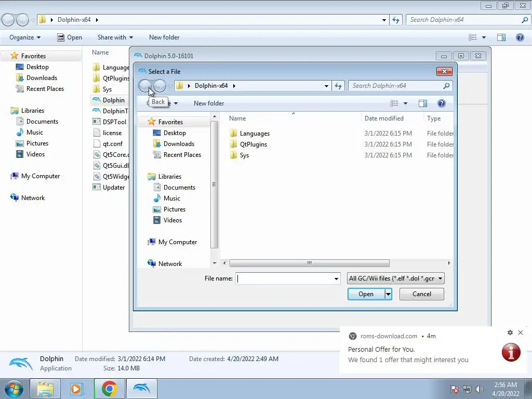Open Windows Explorer from the taskbar
Screen dimensions: 532x399
[x=45, y=389]
